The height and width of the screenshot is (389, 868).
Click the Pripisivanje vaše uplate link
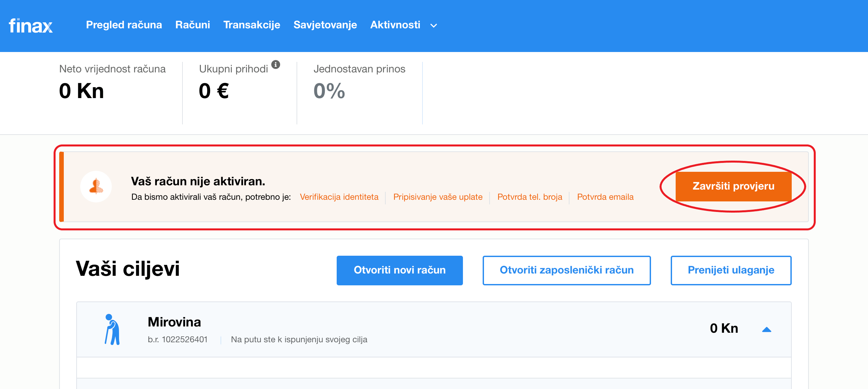[x=438, y=197]
